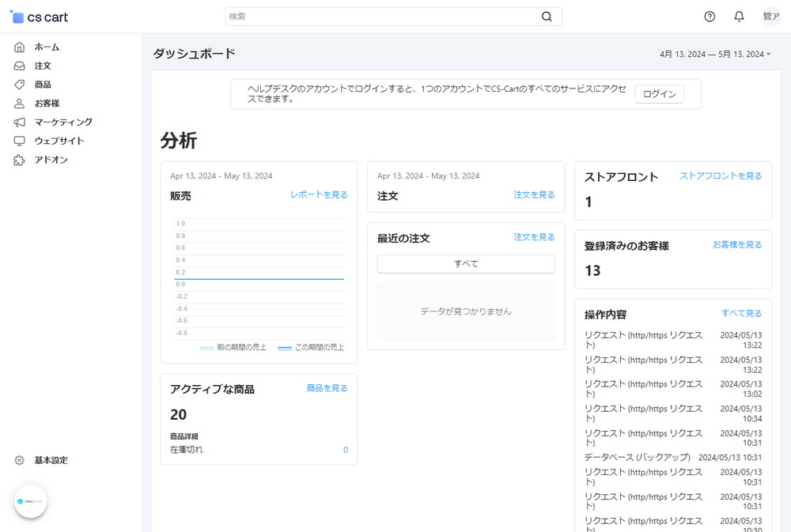
Task: Click the この期間の売上 legend entry
Action: 311,348
